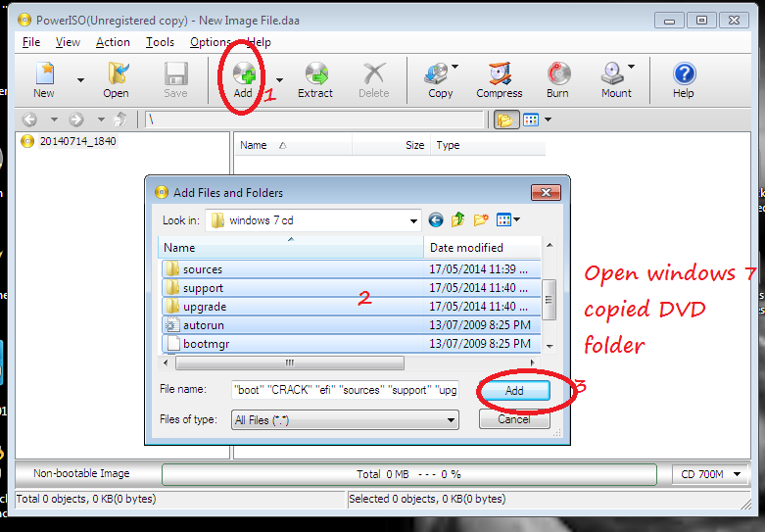Open the Action menu
The height and width of the screenshot is (532, 765).
click(113, 42)
